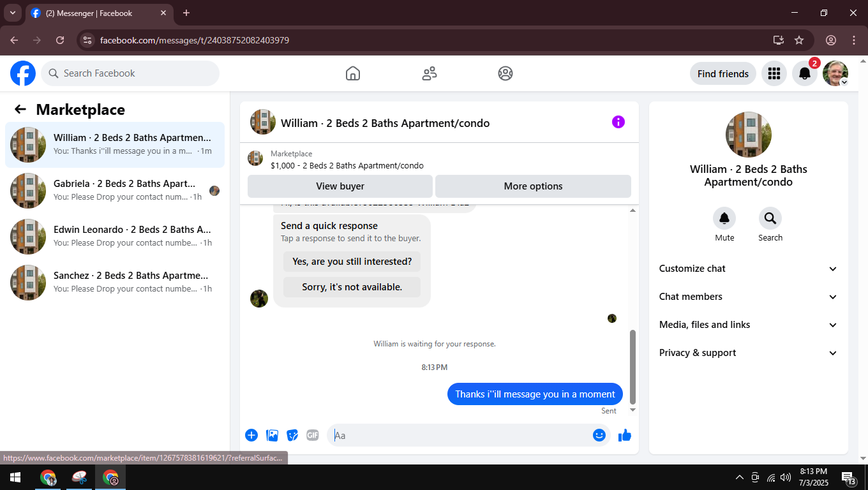Open William conversation in list
Viewport: 868px width, 490px height.
coord(115,145)
